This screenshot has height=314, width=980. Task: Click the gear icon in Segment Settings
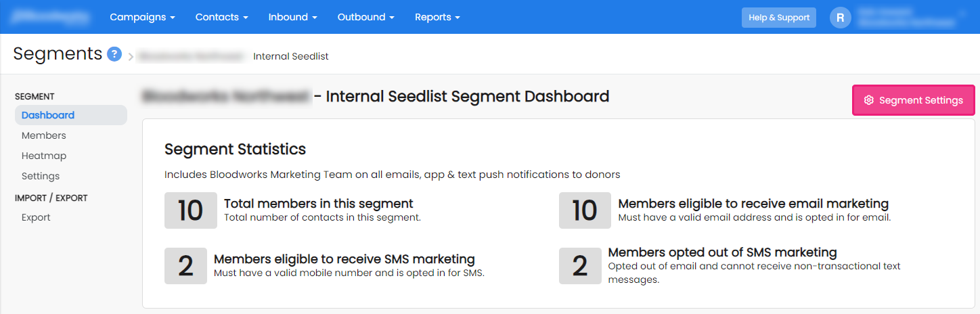click(869, 100)
